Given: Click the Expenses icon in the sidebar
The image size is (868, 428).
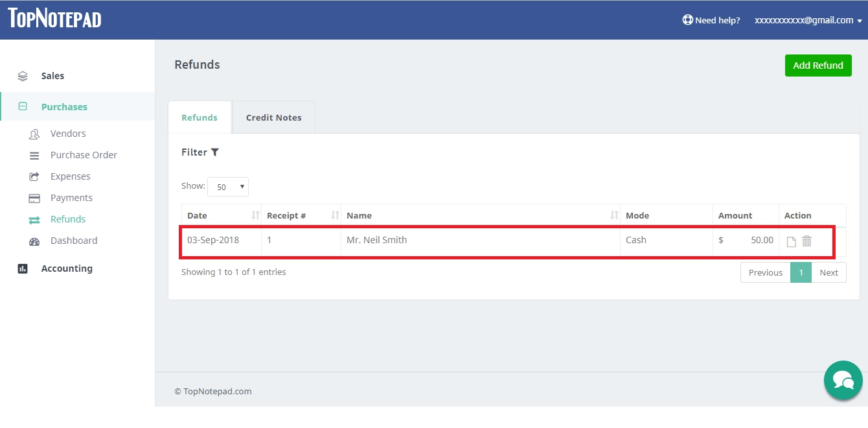Looking at the screenshot, I should (34, 176).
